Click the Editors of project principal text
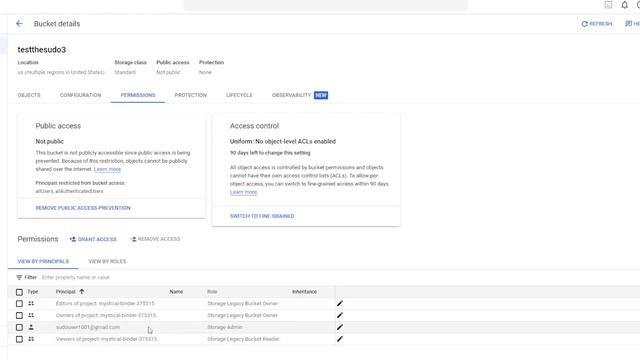The image size is (640, 360). pyautogui.click(x=105, y=304)
